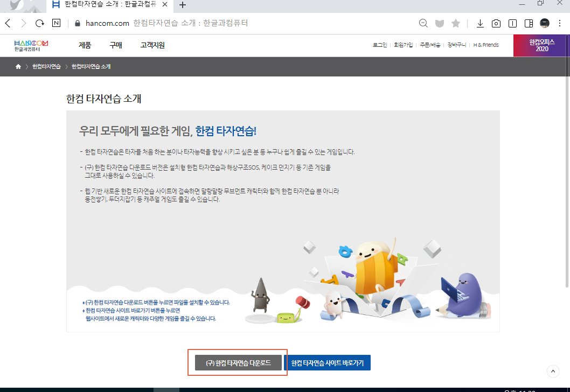Click the H & Friends link
Viewport: 570px width, 392px height.
tap(486, 45)
